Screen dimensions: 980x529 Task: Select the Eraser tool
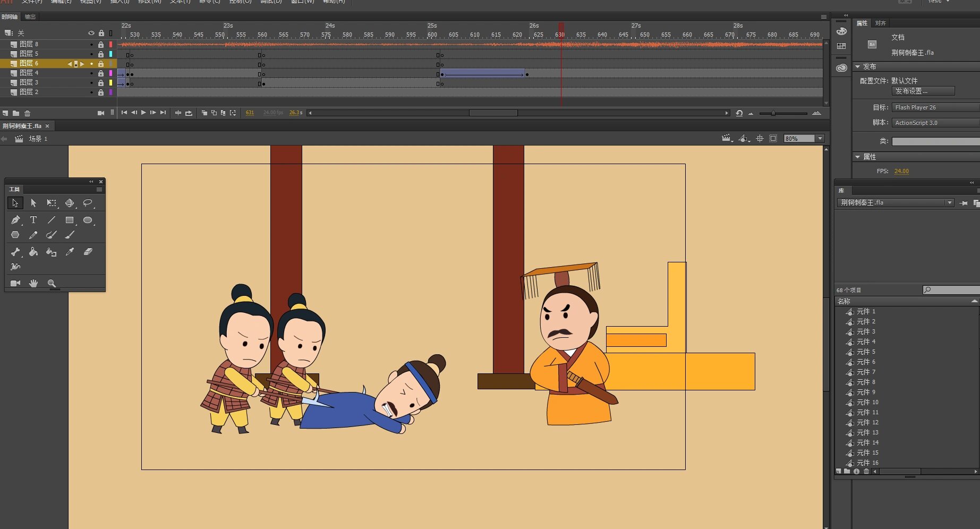88,252
